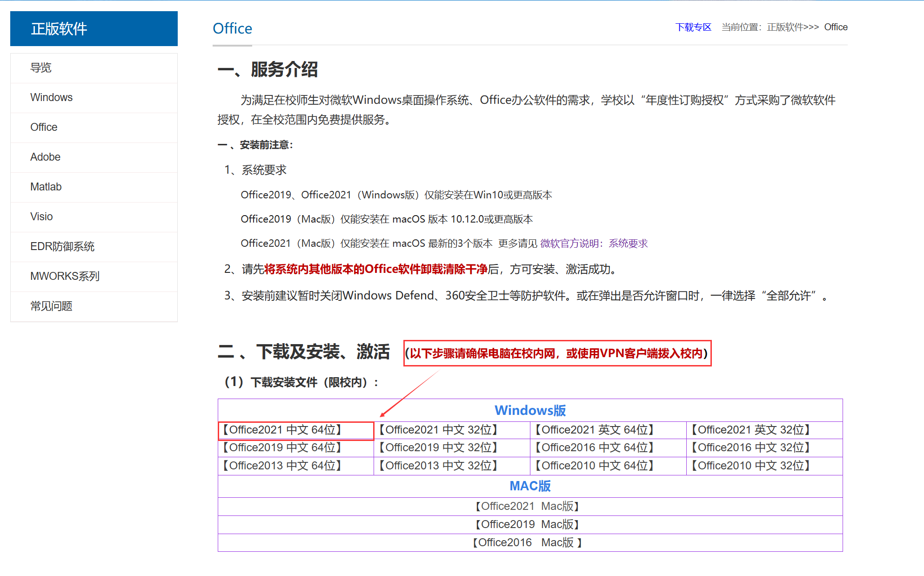Open the Adobe sidebar entry

(45, 157)
